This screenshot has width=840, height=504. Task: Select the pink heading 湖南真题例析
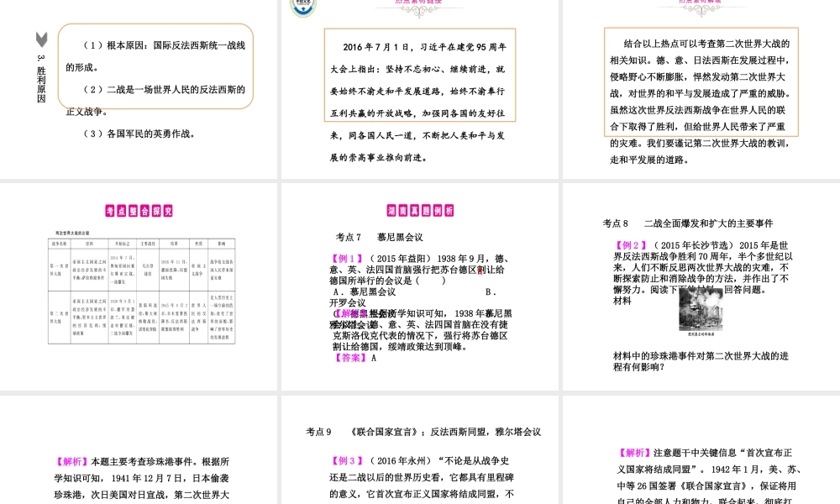coord(420,211)
